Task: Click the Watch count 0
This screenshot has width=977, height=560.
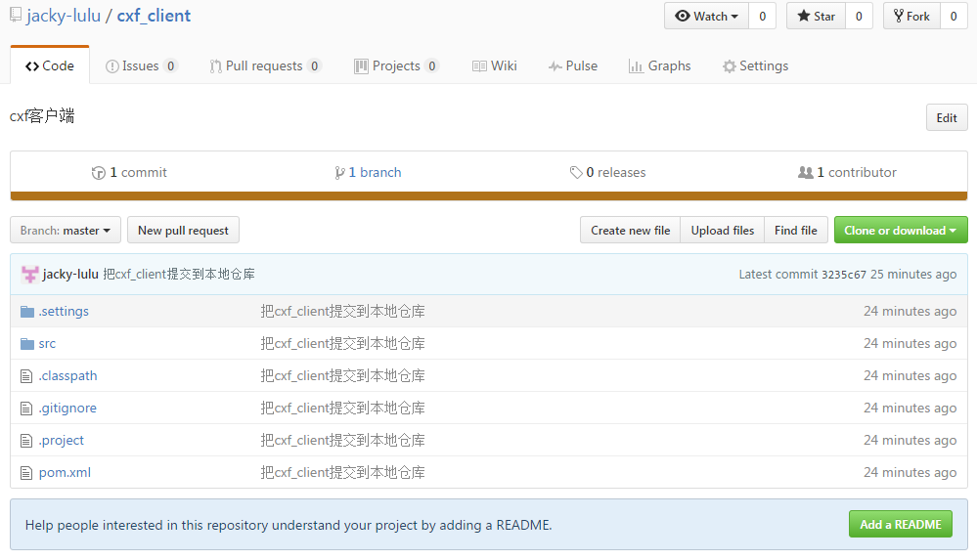Action: coord(763,17)
